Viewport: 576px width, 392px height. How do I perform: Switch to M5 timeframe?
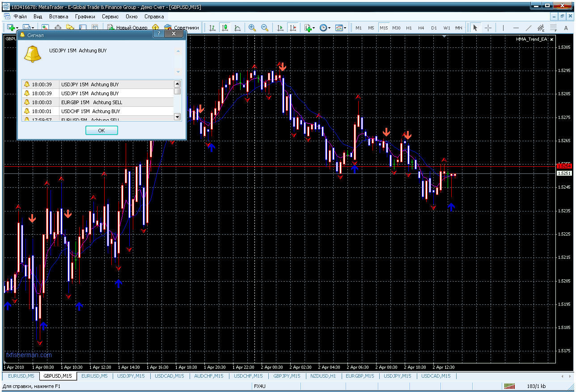coord(371,28)
